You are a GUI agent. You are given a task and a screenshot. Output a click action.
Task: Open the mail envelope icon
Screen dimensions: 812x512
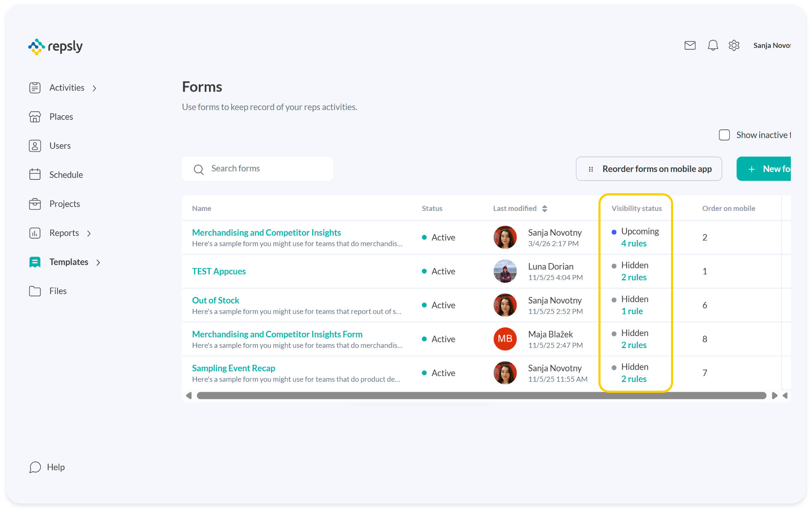pyautogui.click(x=690, y=45)
